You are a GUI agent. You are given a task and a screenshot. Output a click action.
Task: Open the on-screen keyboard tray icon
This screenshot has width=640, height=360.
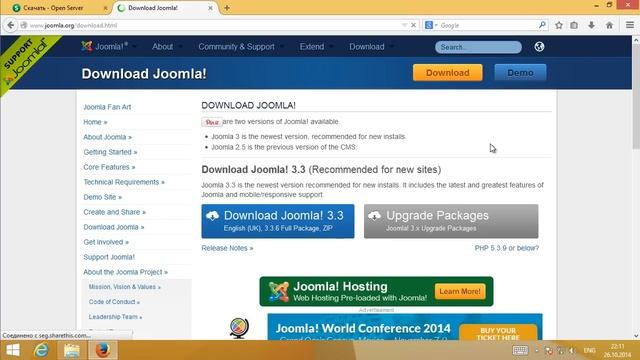click(x=520, y=350)
